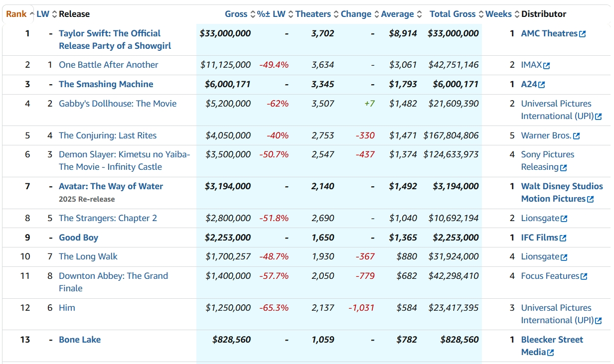Viewport: 614px width, 364px height.
Task: Sort by Total Gross column header
Action: tap(453, 14)
